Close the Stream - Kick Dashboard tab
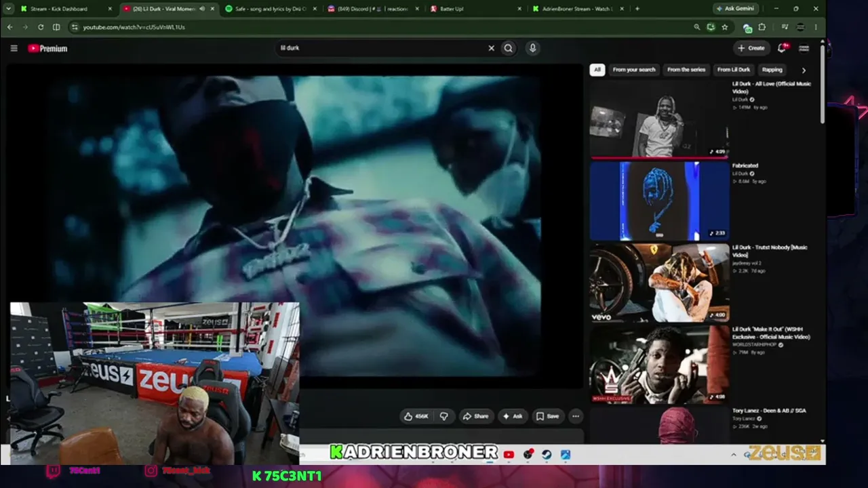Viewport: 868px width, 488px height. pyautogui.click(x=110, y=9)
